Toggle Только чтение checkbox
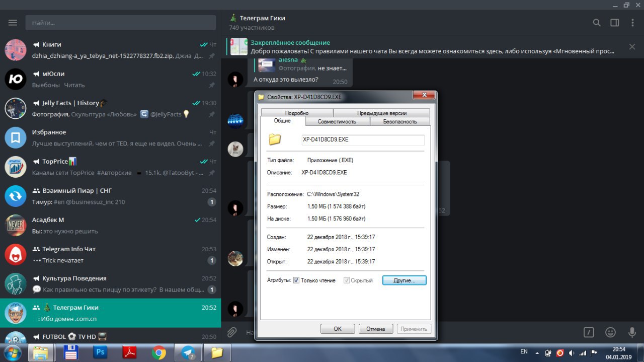This screenshot has height=362, width=644. tap(296, 280)
